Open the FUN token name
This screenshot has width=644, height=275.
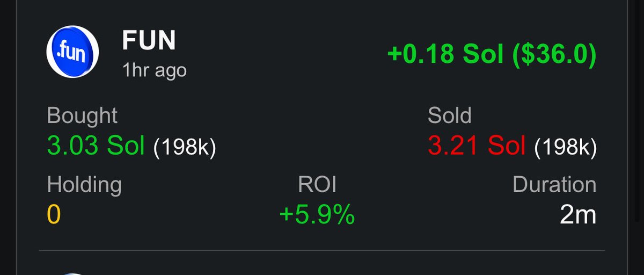149,41
